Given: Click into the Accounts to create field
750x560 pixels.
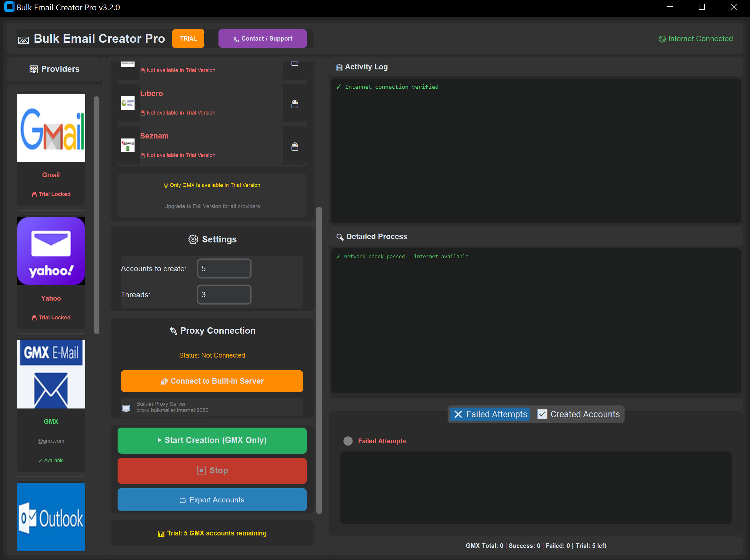Looking at the screenshot, I should pos(224,268).
